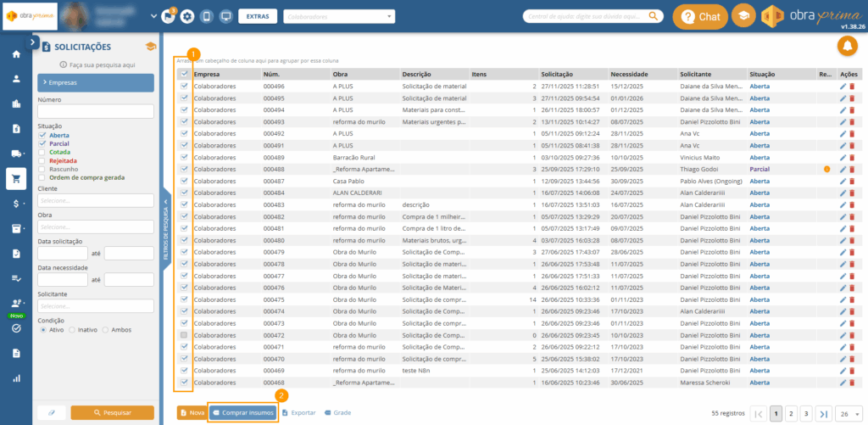Select the Inativo condition radio button

pos(72,330)
